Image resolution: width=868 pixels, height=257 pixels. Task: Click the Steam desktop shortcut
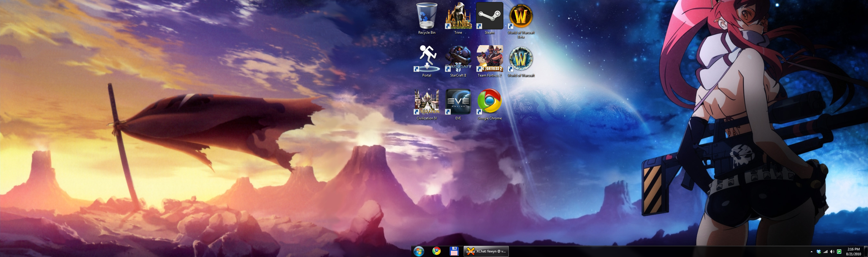click(x=489, y=17)
